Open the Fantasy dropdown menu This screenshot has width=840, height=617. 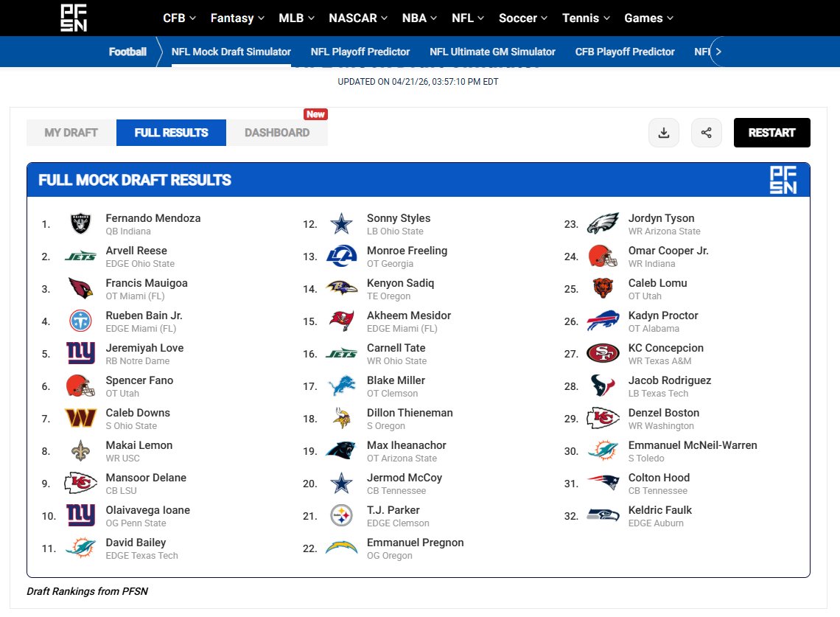[237, 18]
